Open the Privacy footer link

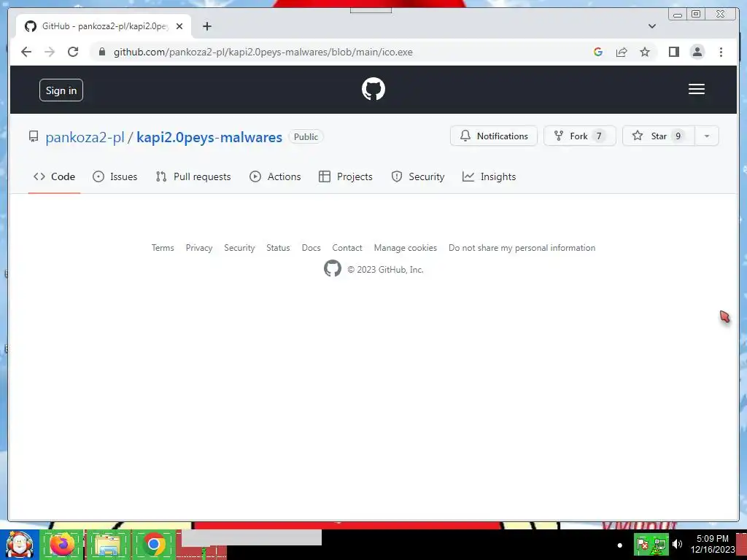coord(199,248)
